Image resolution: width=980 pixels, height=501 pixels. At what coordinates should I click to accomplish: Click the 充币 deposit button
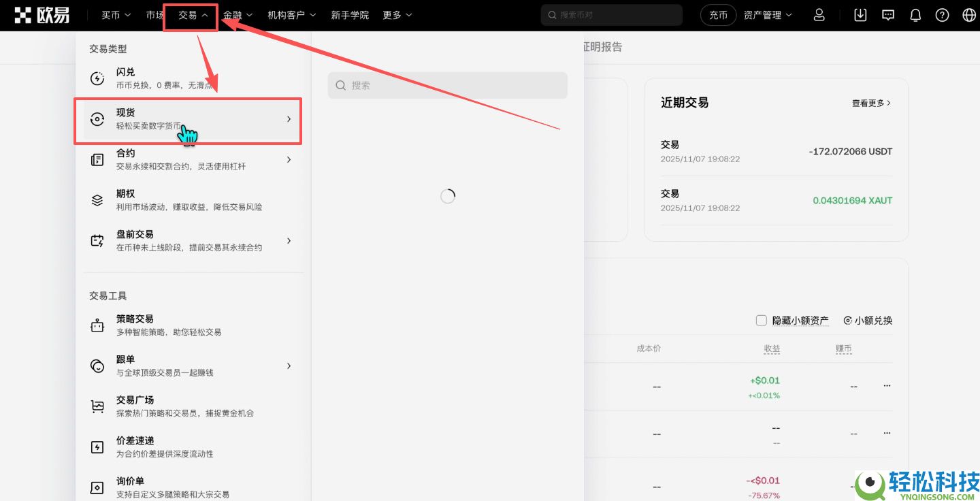[718, 14]
